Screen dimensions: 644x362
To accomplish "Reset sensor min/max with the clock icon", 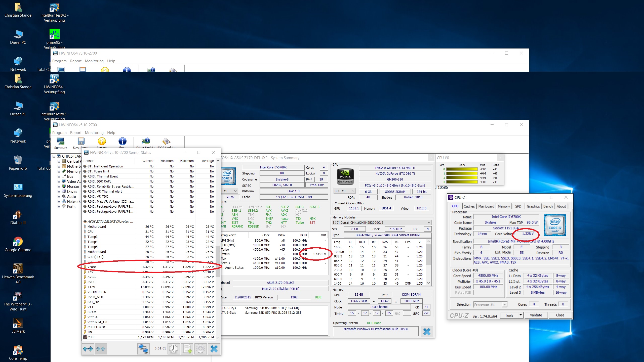I will coord(174,349).
